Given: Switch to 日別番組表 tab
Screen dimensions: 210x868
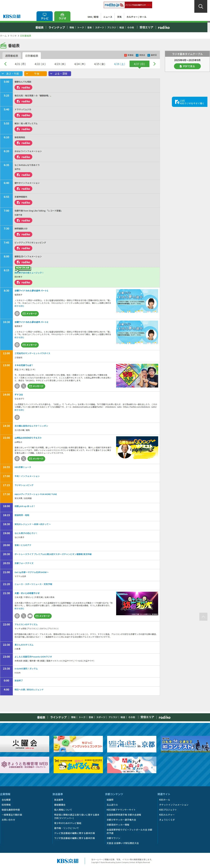Looking at the screenshot, I should click(32, 56).
